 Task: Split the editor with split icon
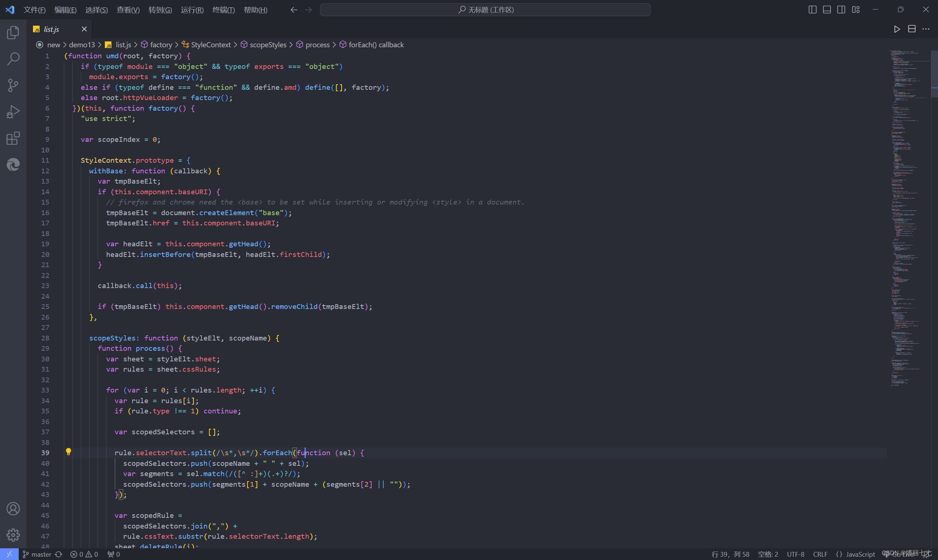point(912,29)
